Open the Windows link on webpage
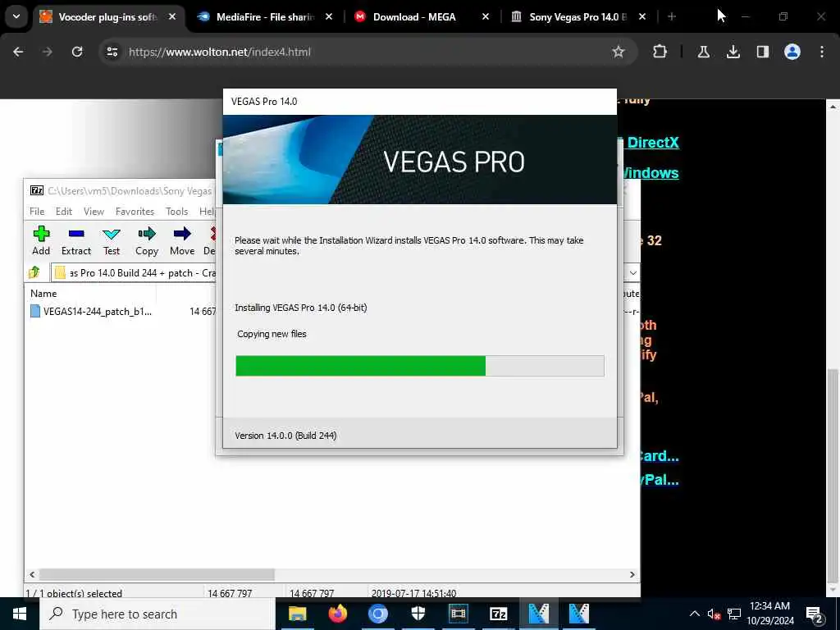Viewport: 840px width, 630px height. 650,173
